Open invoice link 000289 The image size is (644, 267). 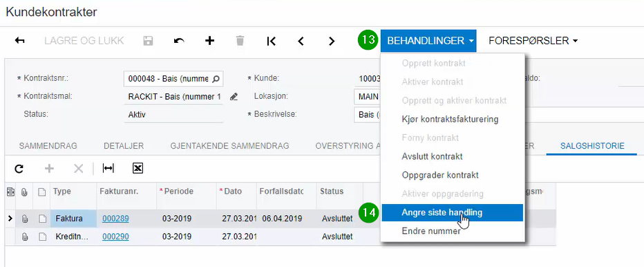tap(115, 219)
